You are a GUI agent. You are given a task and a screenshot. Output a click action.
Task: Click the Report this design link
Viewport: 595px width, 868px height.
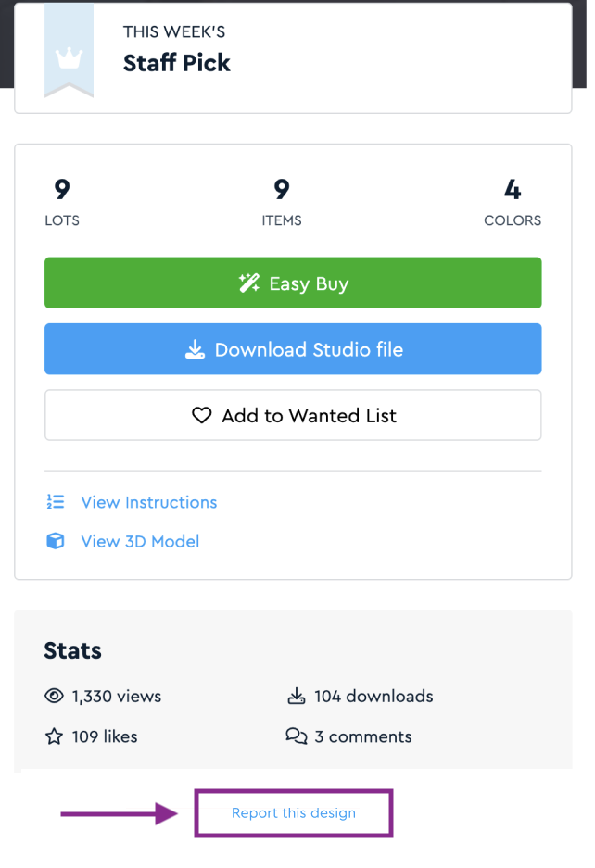tap(293, 813)
